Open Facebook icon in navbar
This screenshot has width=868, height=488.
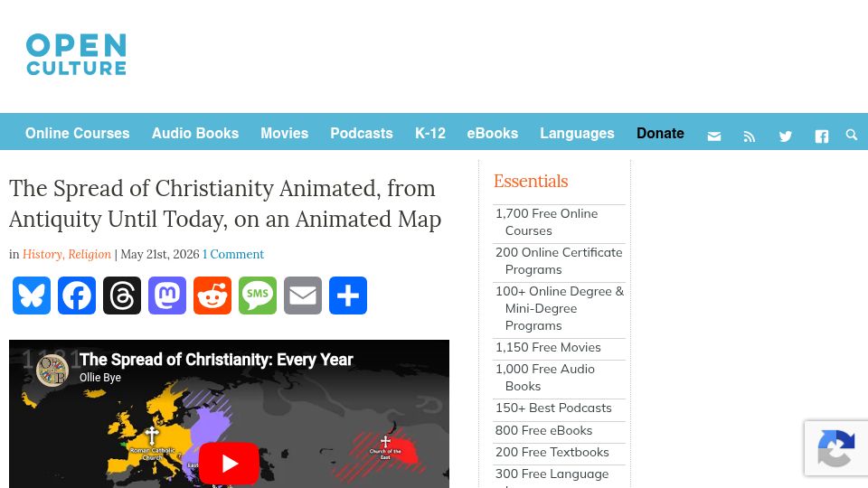(x=822, y=136)
